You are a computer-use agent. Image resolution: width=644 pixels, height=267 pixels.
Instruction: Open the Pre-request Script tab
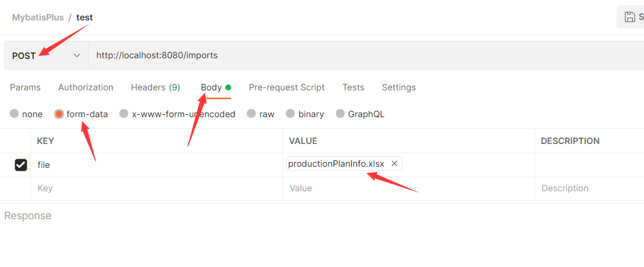(286, 87)
